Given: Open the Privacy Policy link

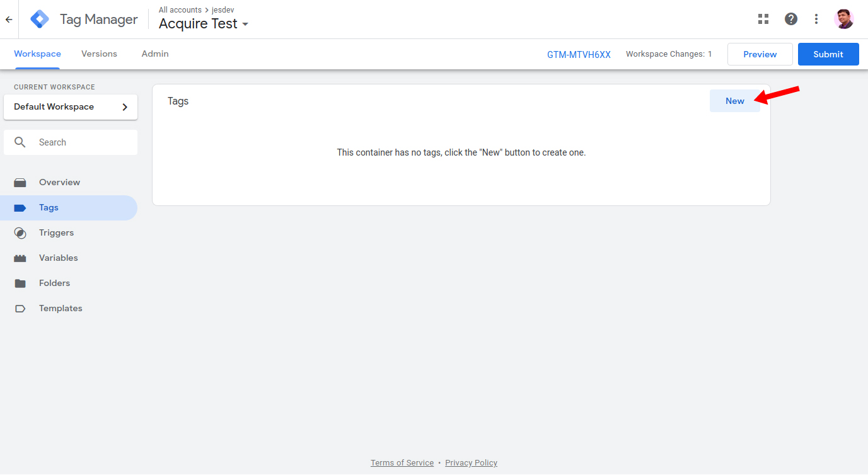Looking at the screenshot, I should [x=471, y=463].
